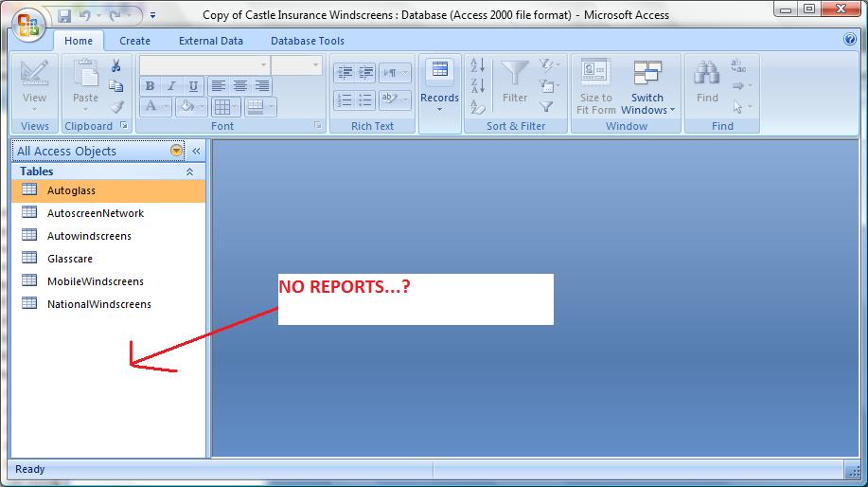The width and height of the screenshot is (868, 487).
Task: Sort Ascending A to Z icon
Action: click(x=477, y=65)
